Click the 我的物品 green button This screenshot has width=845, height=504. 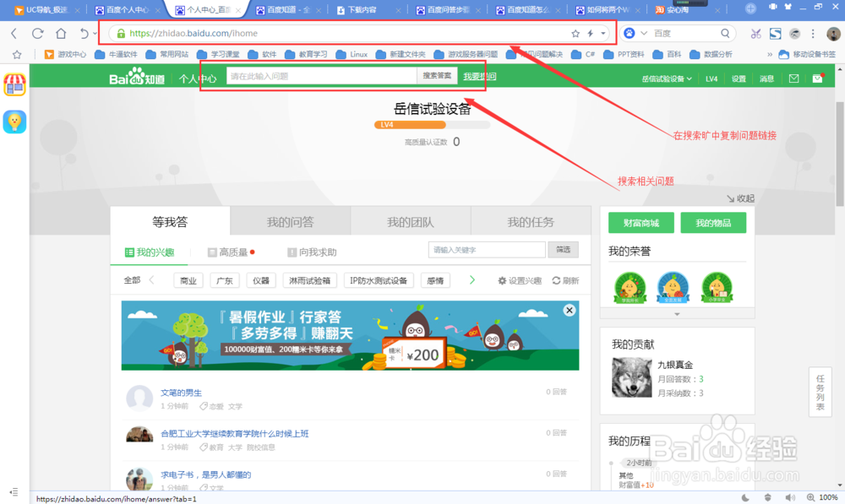coord(713,223)
